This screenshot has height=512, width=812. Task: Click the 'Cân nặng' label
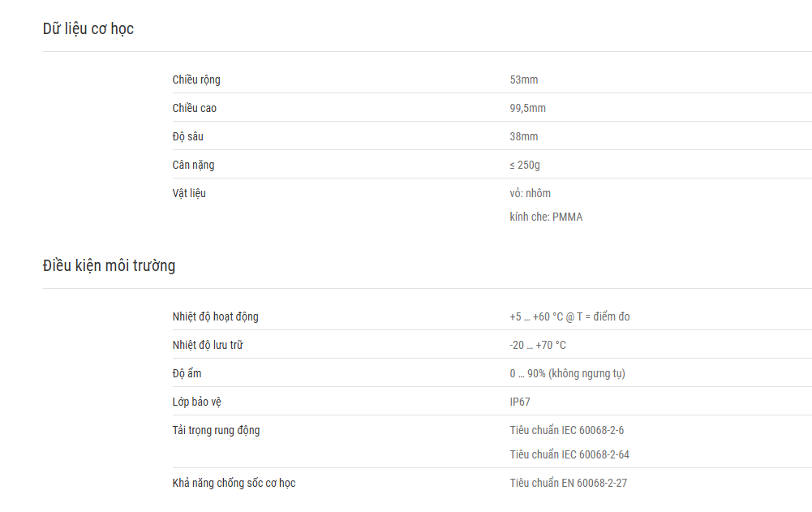(x=193, y=166)
